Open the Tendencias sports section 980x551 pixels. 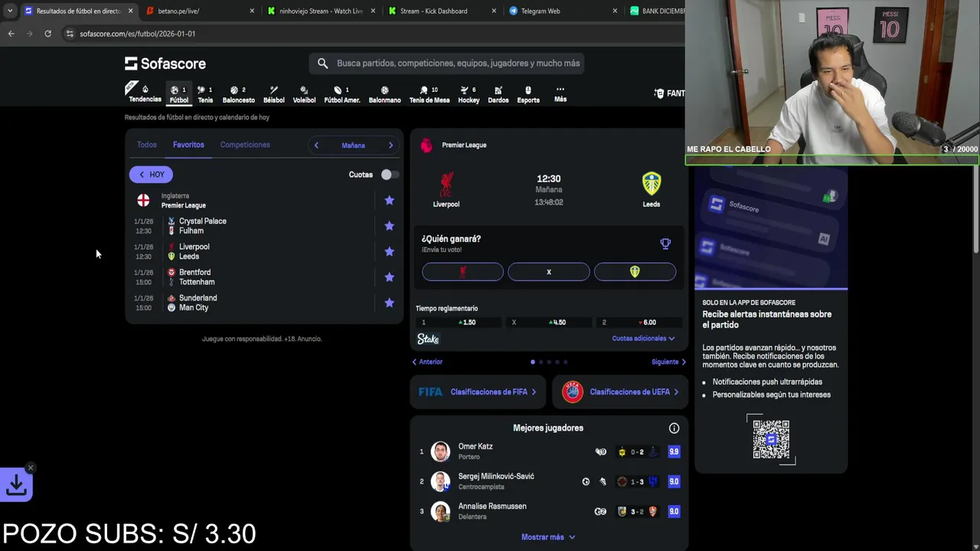[145, 94]
